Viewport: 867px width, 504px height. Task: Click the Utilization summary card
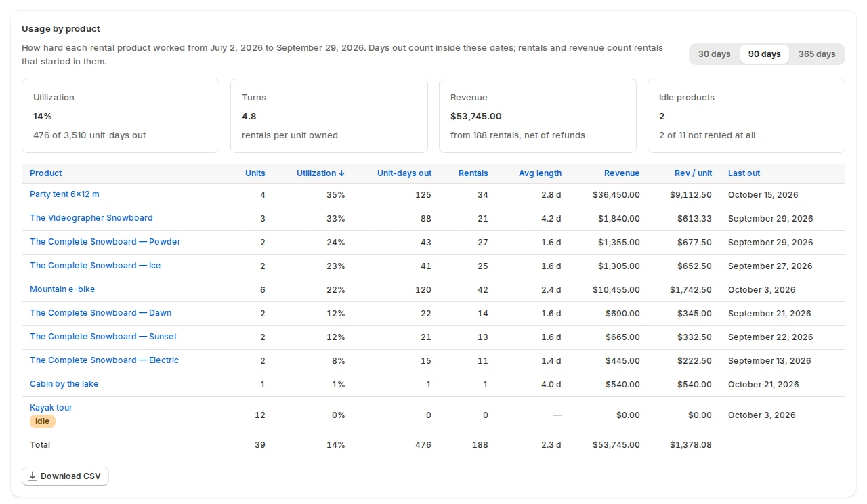121,116
